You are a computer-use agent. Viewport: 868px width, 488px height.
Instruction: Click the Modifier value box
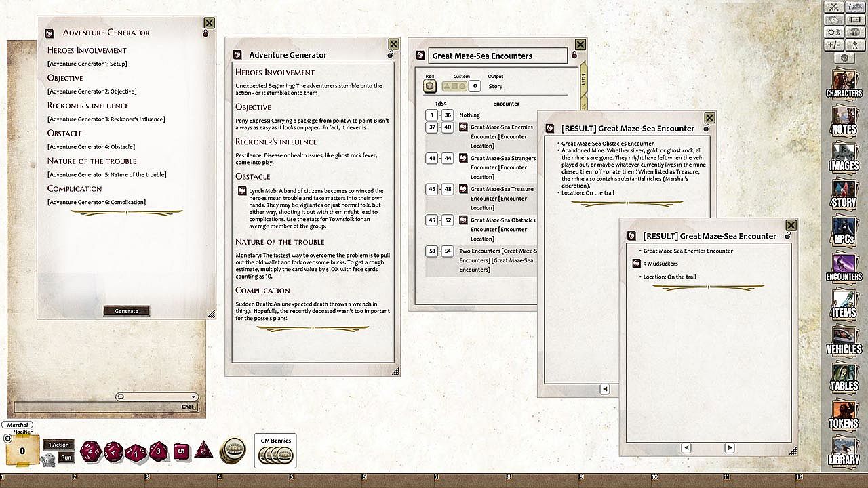click(22, 451)
